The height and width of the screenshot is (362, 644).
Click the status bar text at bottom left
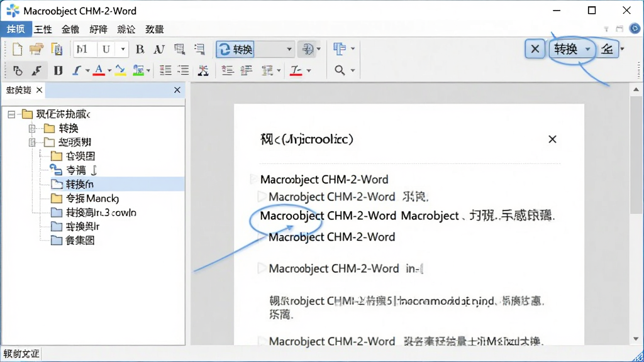21,353
